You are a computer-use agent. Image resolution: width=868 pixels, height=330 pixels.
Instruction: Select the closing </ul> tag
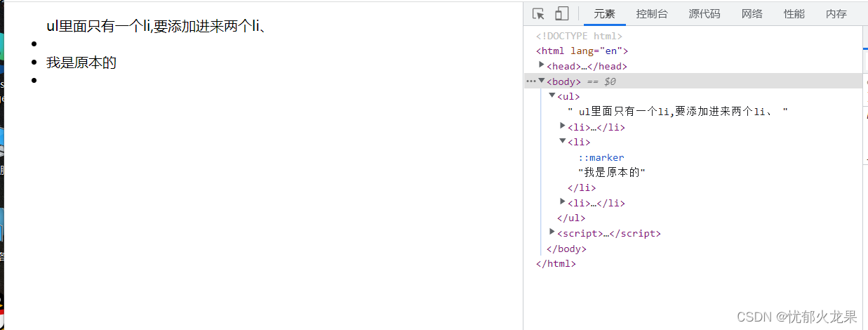click(571, 218)
